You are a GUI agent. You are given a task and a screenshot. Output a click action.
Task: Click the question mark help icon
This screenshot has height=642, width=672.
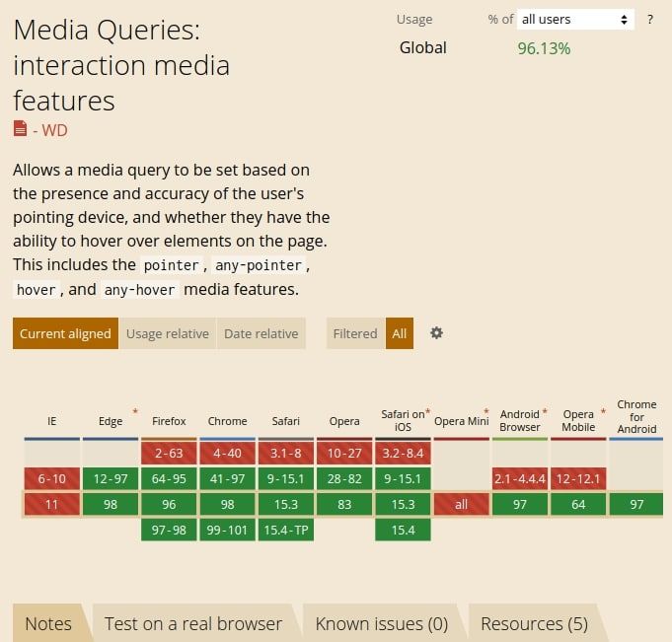[650, 20]
